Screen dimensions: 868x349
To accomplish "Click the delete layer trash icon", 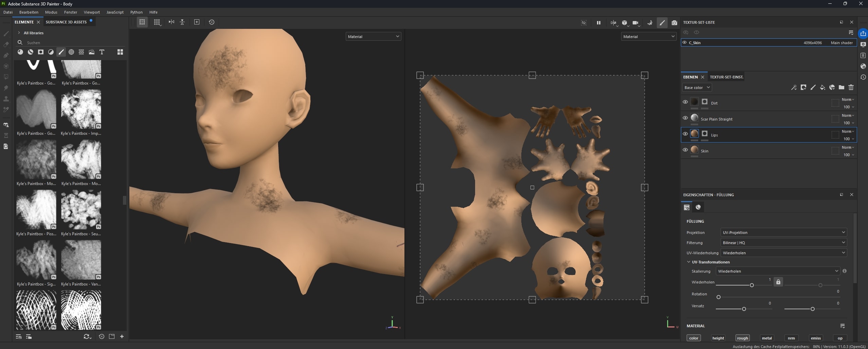I will (851, 88).
